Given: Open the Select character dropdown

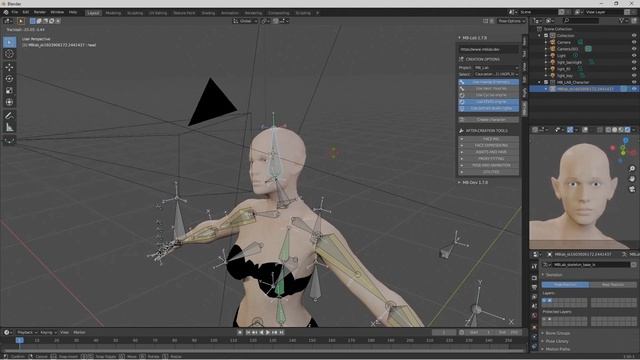Looking at the screenshot, I should click(x=496, y=74).
